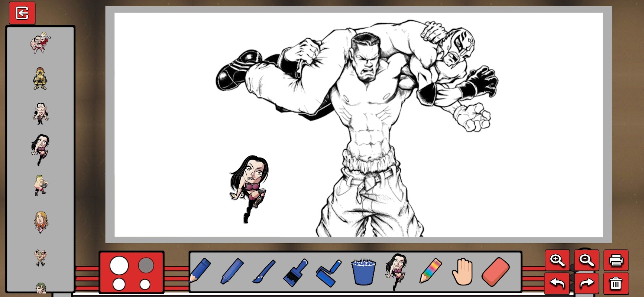Zoom in with the magnifier plus

[557, 260]
